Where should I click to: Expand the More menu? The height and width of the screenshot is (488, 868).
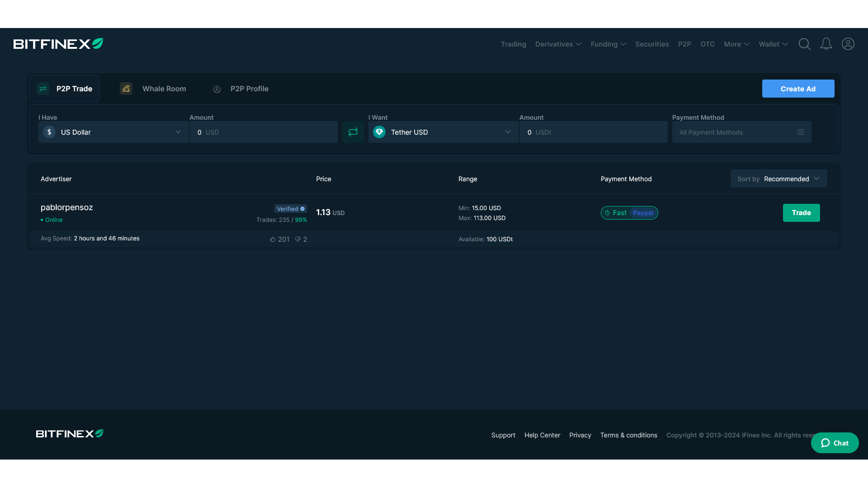[736, 44]
